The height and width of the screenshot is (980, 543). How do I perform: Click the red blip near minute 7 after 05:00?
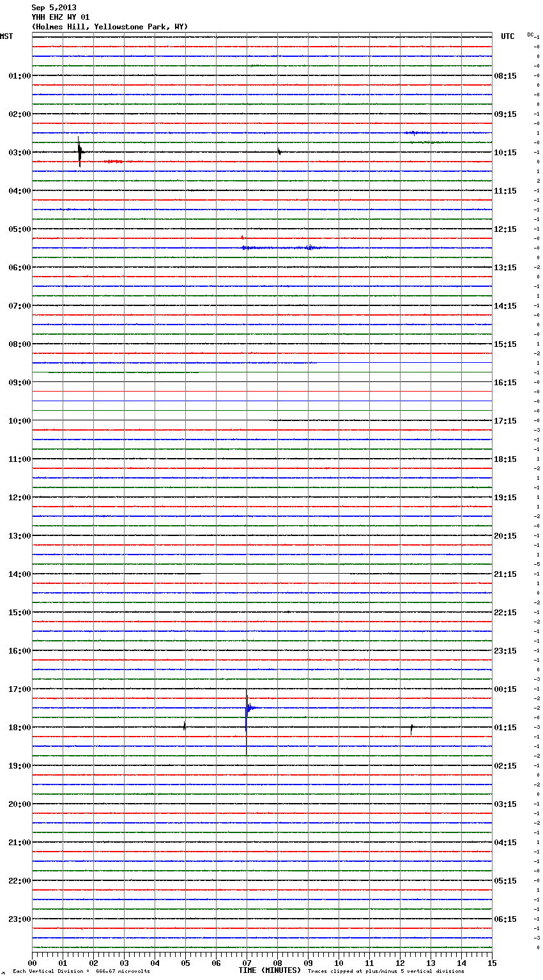pyautogui.click(x=242, y=238)
